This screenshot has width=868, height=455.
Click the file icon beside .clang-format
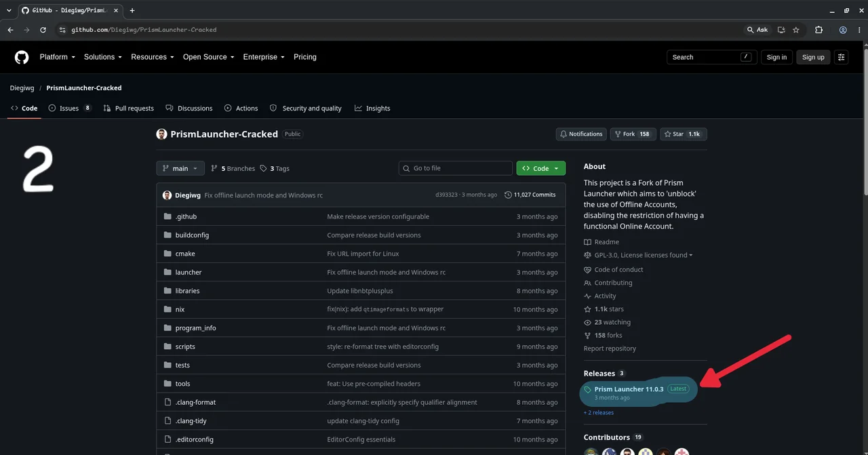167,402
